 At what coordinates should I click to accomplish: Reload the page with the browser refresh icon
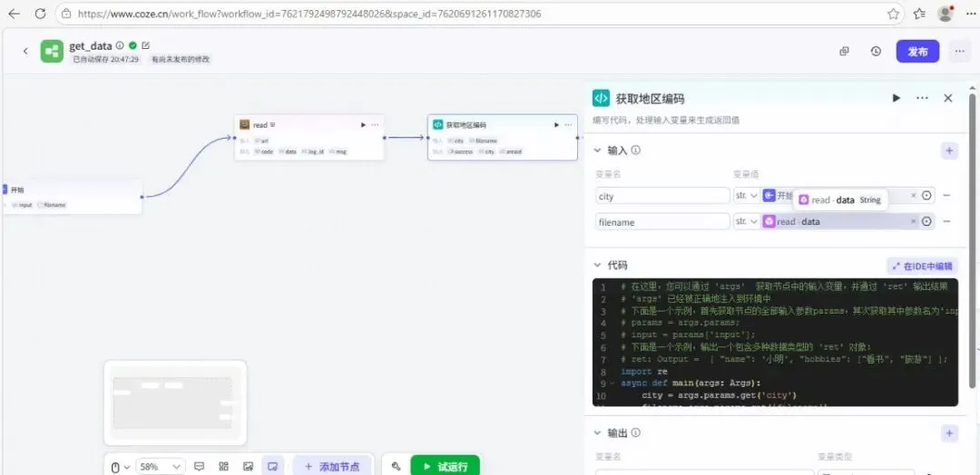click(x=40, y=14)
